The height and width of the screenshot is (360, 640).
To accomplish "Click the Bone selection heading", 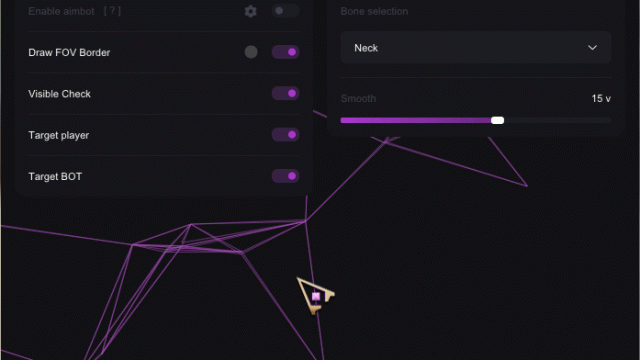I will (x=374, y=11).
